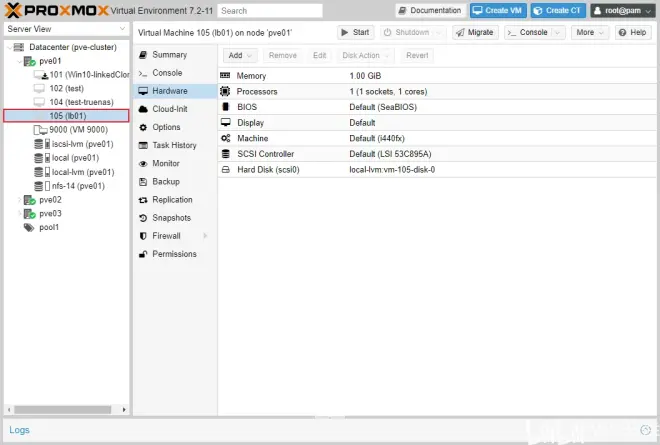
Task: Open the Documentation link button
Action: point(431,11)
